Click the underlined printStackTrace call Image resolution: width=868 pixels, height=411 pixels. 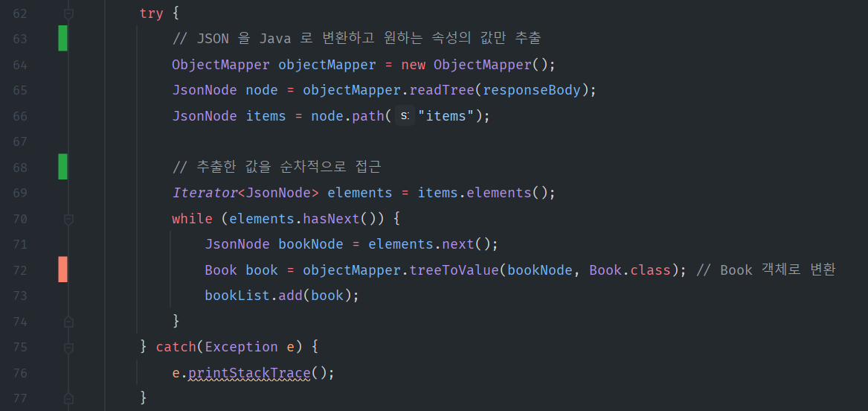click(x=249, y=373)
